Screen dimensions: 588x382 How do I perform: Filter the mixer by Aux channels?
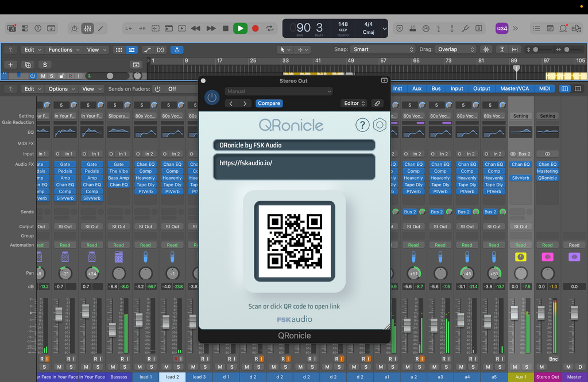click(417, 88)
